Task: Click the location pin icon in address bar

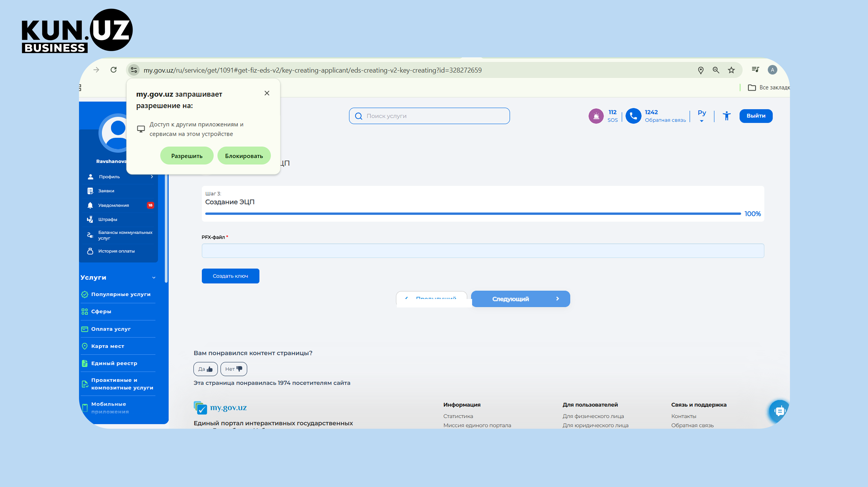Action: click(x=701, y=70)
